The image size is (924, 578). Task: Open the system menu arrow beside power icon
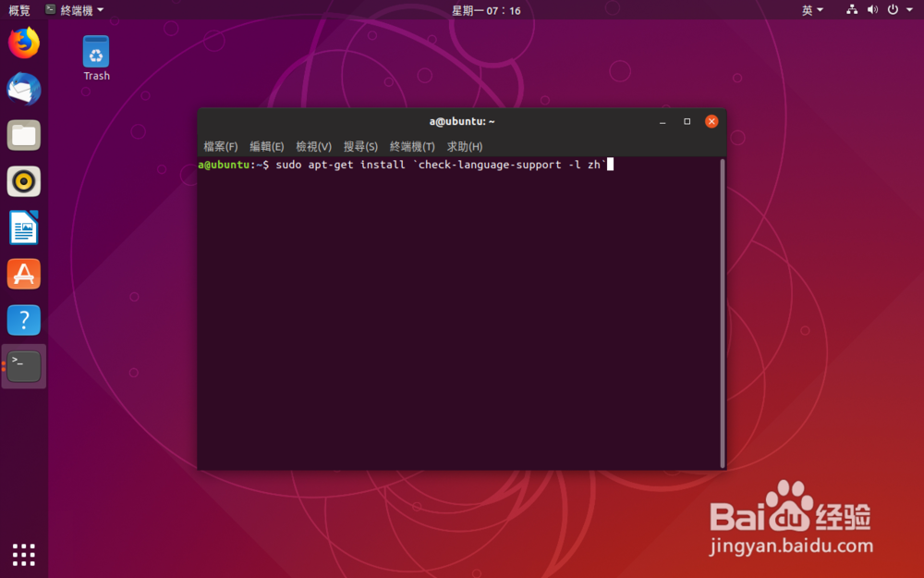coord(909,9)
